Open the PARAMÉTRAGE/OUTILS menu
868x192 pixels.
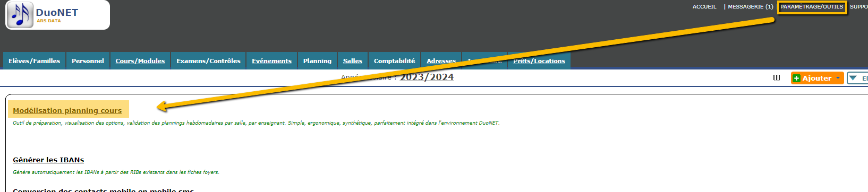[812, 7]
